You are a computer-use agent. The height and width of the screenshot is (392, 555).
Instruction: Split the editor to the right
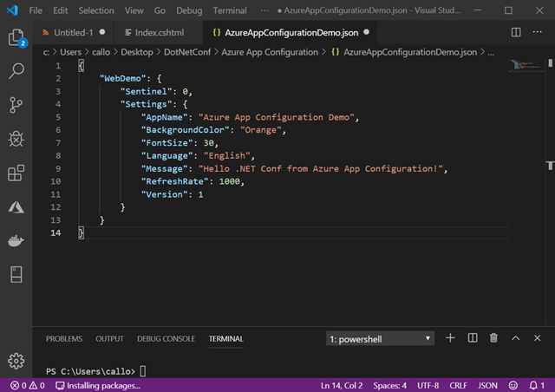click(x=516, y=32)
